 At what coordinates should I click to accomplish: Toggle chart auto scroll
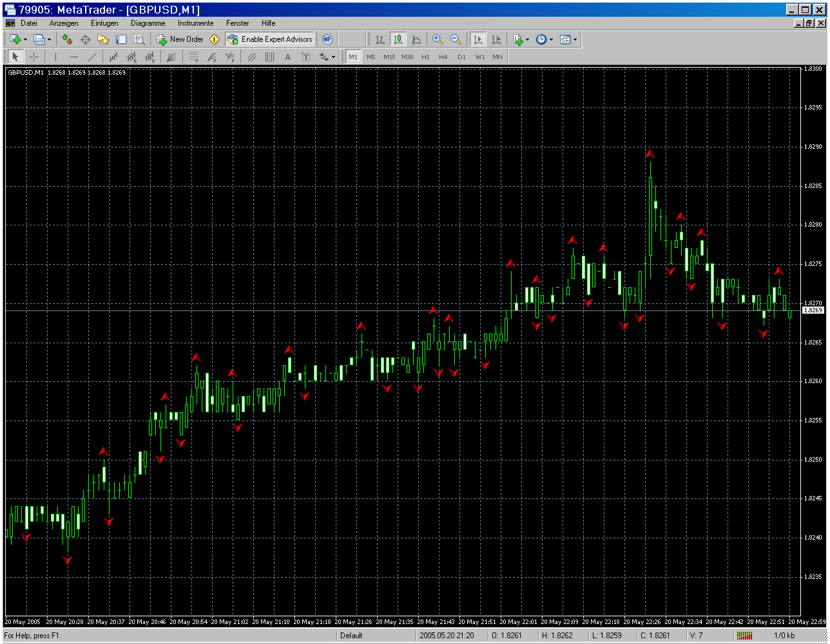[x=478, y=39]
